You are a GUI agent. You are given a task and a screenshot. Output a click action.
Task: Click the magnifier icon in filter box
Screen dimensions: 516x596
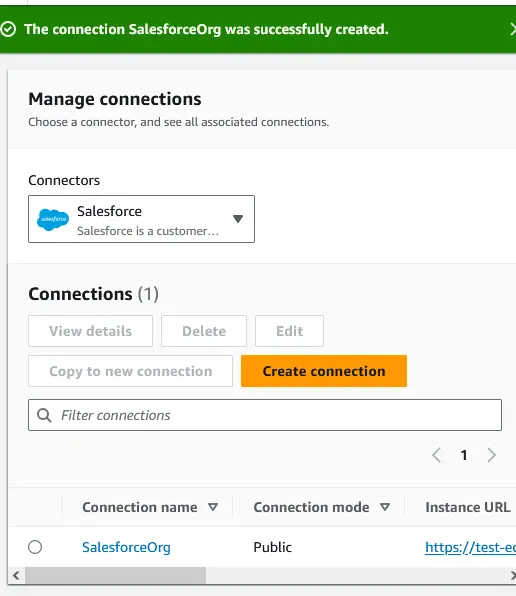tap(44, 415)
